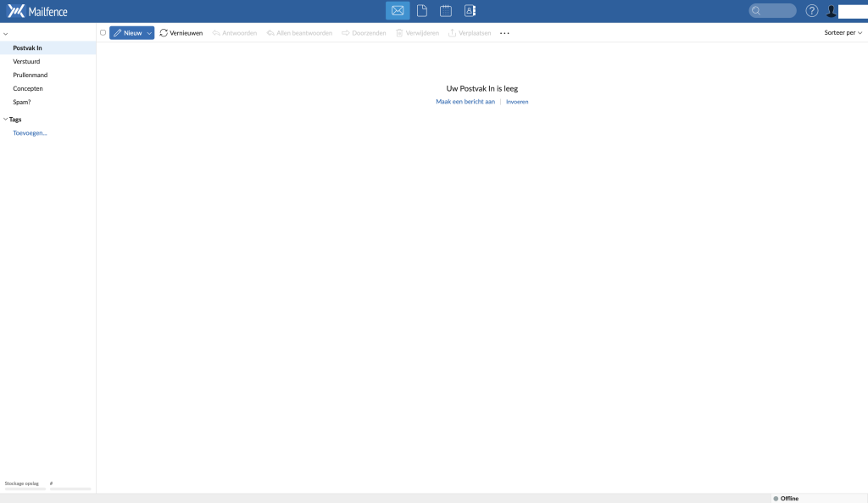Open the Calendar icon in the header
The image size is (868, 503).
pos(445,10)
